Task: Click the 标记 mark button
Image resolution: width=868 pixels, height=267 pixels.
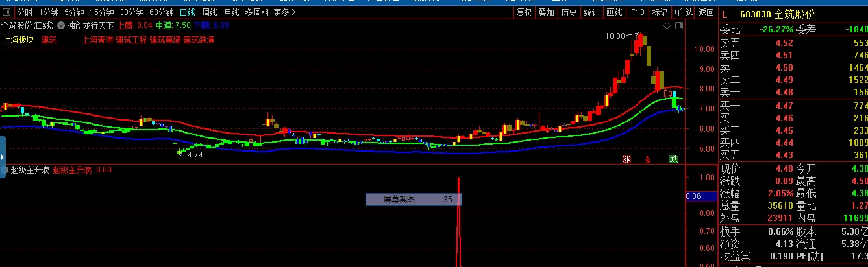Action: tap(660, 12)
